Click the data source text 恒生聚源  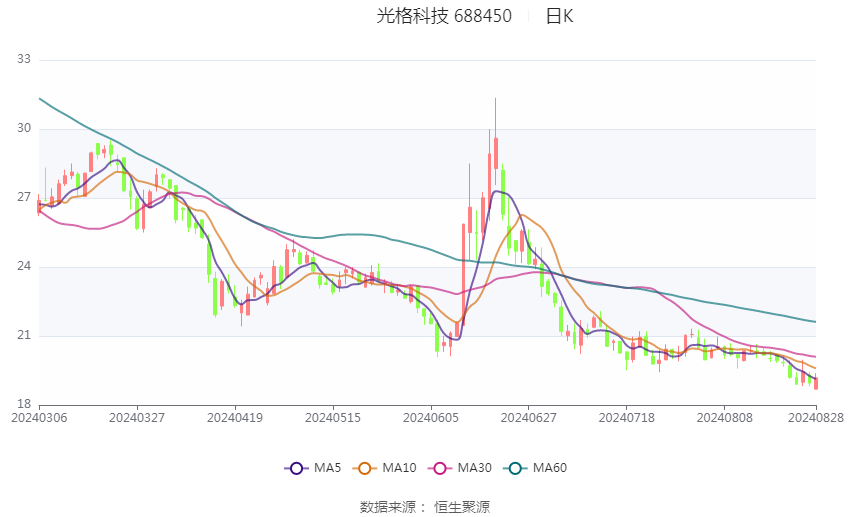tap(462, 507)
